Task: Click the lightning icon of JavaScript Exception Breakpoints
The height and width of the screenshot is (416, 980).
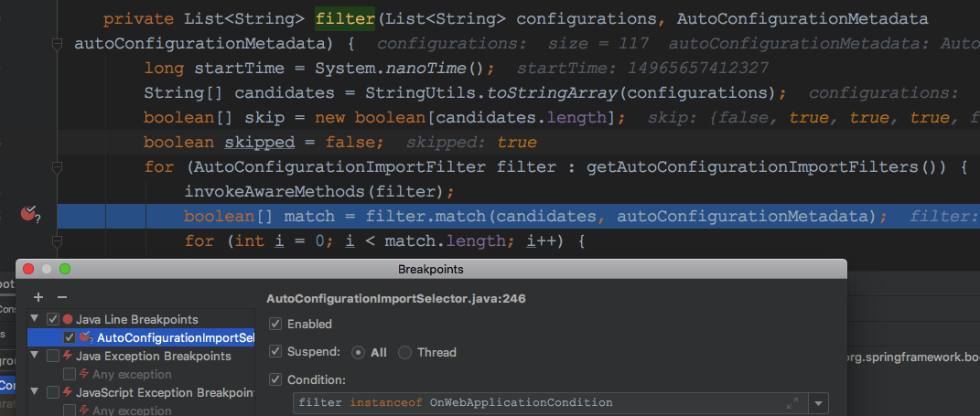Action: (x=68, y=393)
